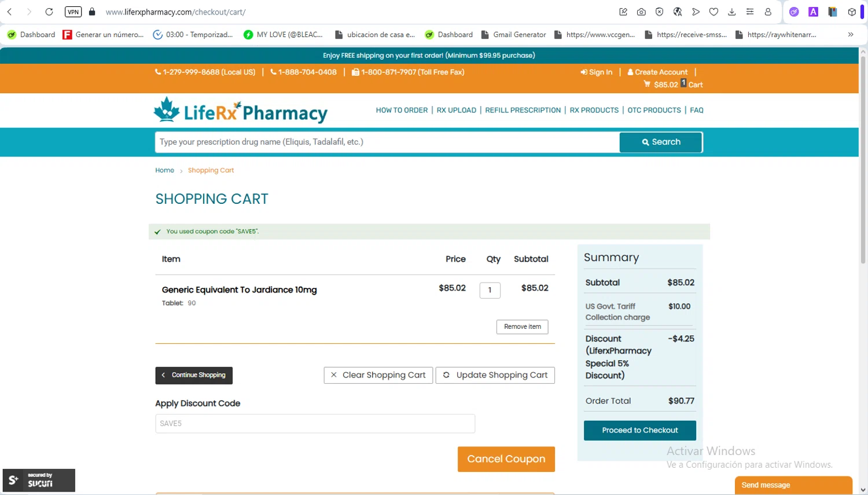Open RX PRODUCTS menu item
Viewport: 868px width, 495px height.
point(594,110)
